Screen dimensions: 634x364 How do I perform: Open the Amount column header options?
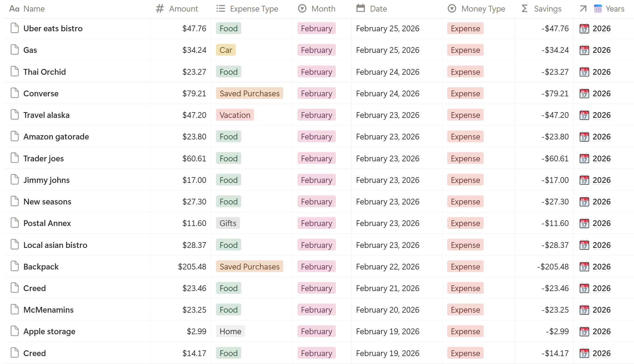(x=183, y=9)
